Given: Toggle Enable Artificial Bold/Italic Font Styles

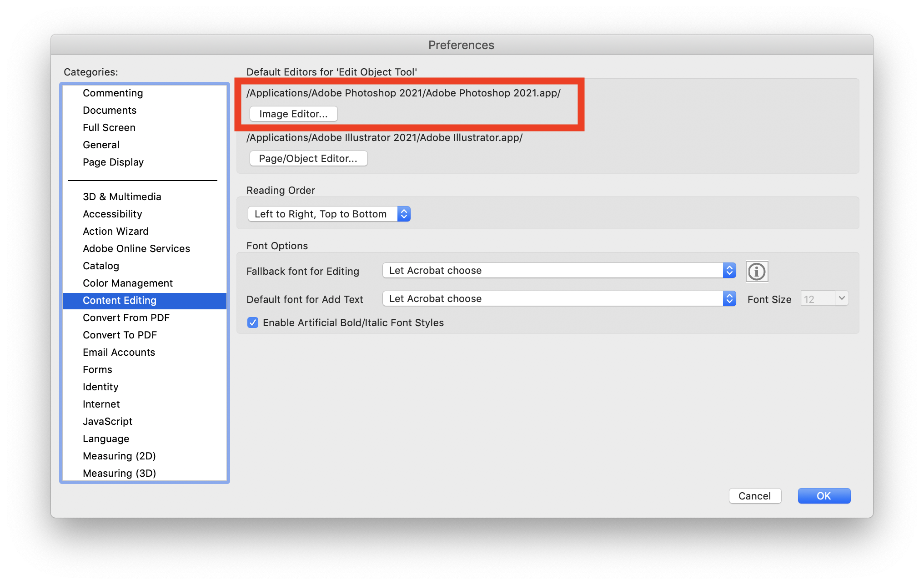Looking at the screenshot, I should point(253,323).
